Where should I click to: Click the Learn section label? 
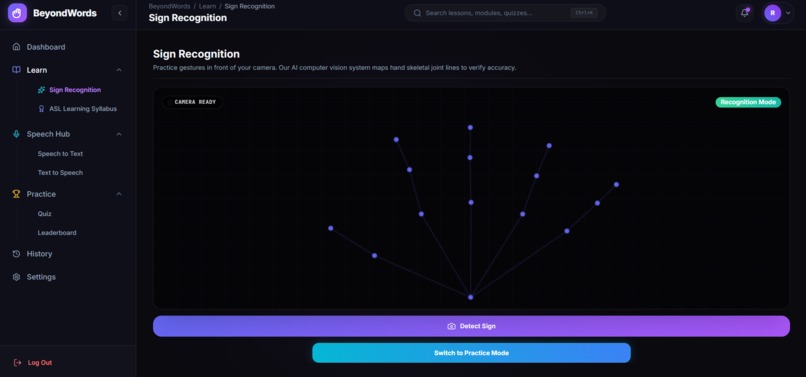click(36, 70)
